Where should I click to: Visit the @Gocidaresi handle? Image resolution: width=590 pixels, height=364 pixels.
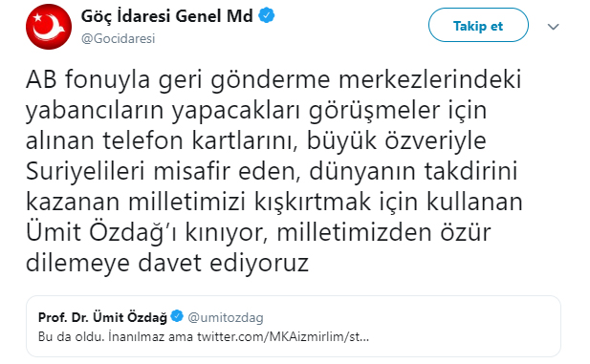pyautogui.click(x=119, y=38)
